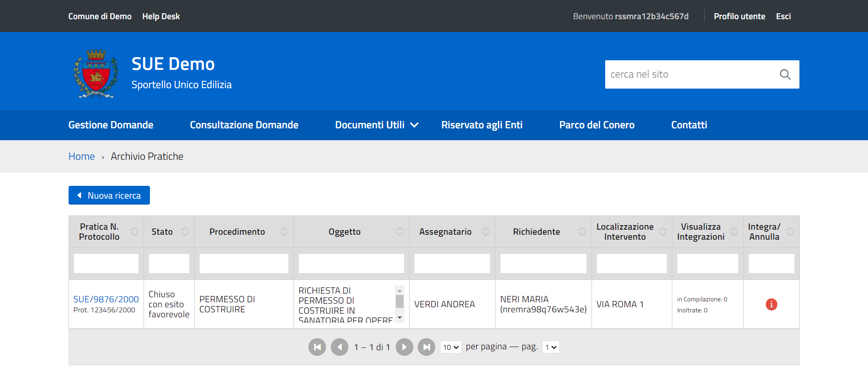Jump to last page of results
Viewport: 868px width, 379px height.
pos(426,347)
